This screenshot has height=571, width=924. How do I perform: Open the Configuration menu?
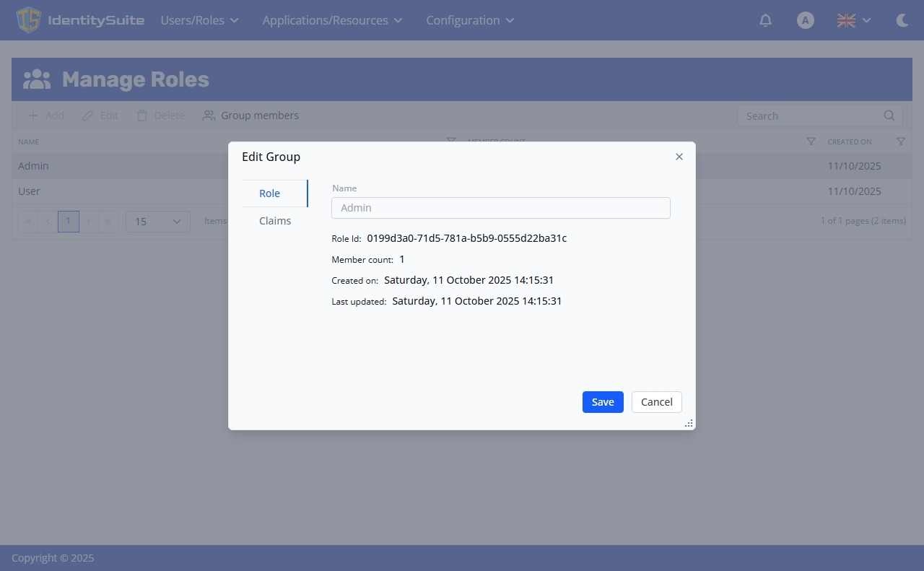point(470,20)
